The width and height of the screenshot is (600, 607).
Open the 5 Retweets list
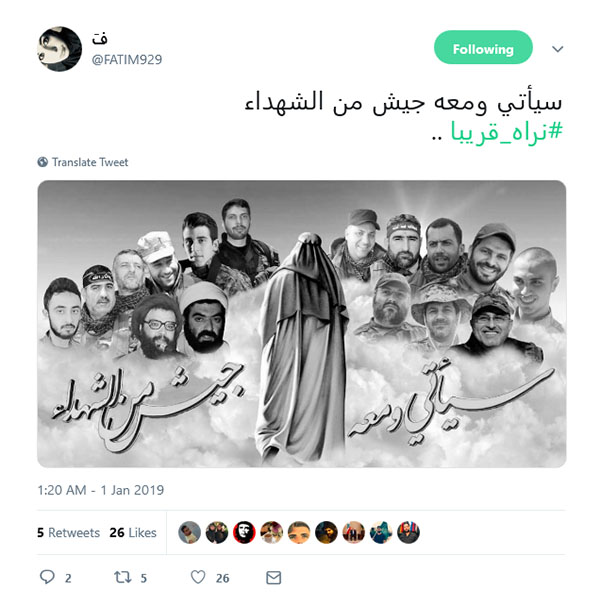pyautogui.click(x=69, y=533)
